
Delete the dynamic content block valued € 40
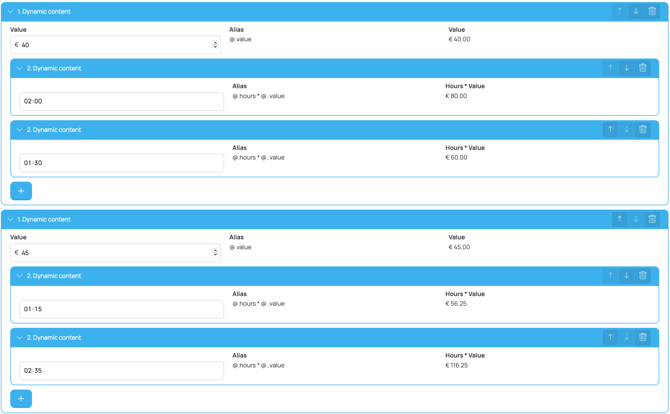click(652, 11)
